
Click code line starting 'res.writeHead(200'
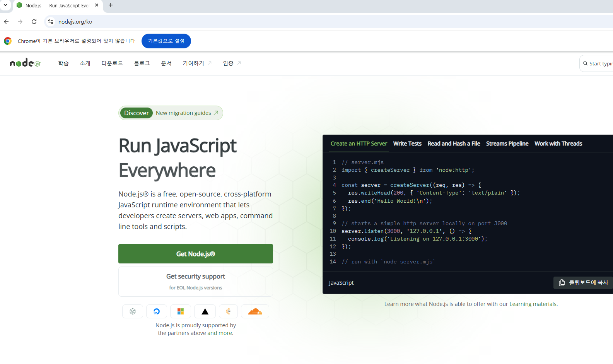click(x=434, y=193)
